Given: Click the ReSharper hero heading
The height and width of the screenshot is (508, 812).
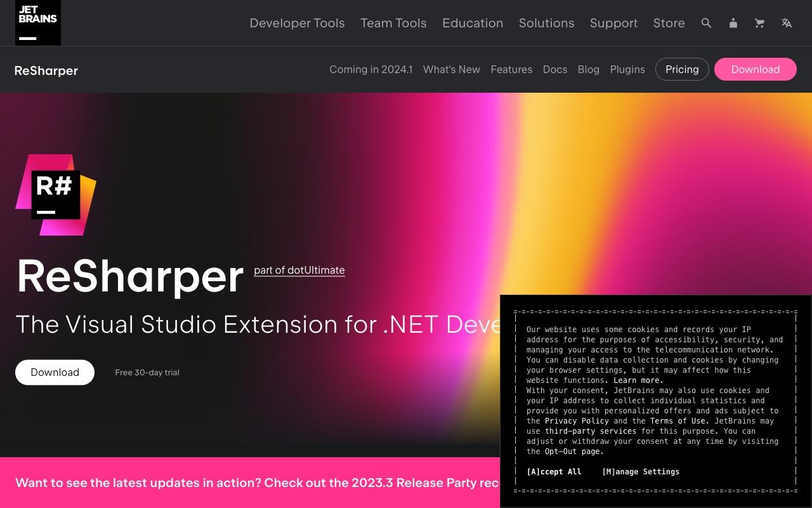Looking at the screenshot, I should [130, 276].
